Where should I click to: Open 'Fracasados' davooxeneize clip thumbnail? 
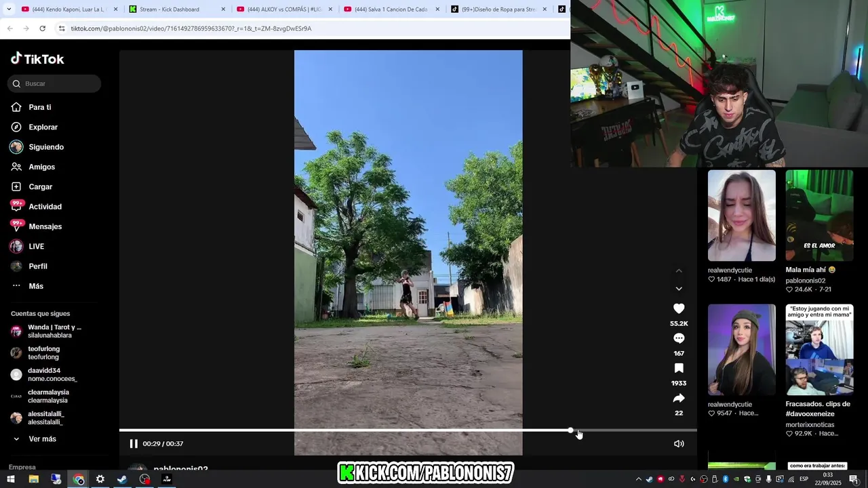click(x=819, y=350)
